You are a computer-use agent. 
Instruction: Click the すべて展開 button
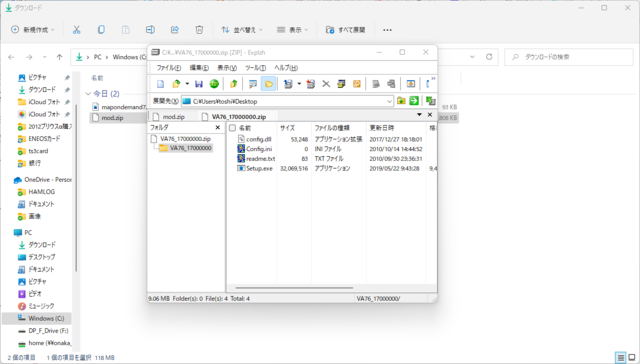pyautogui.click(x=345, y=30)
